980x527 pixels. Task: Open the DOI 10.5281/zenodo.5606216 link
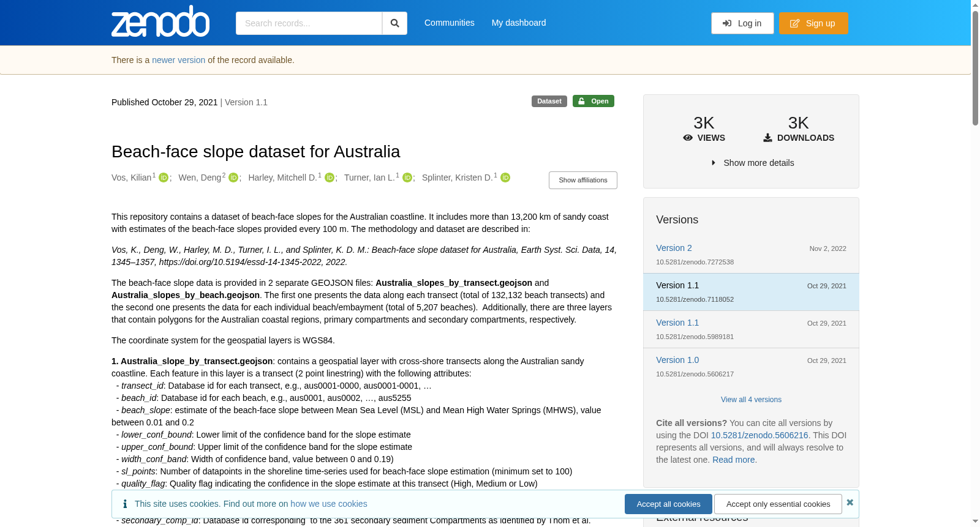point(759,435)
